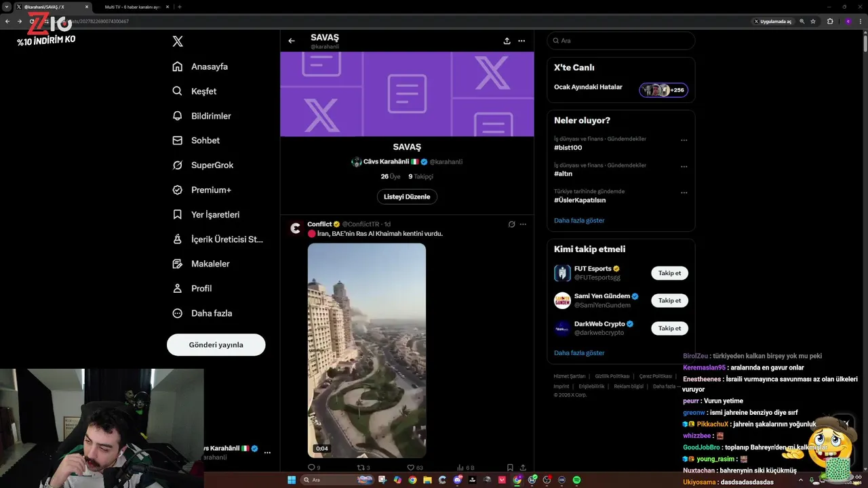Open the Windows Start menu
Image resolution: width=868 pixels, height=488 pixels.
click(x=292, y=480)
